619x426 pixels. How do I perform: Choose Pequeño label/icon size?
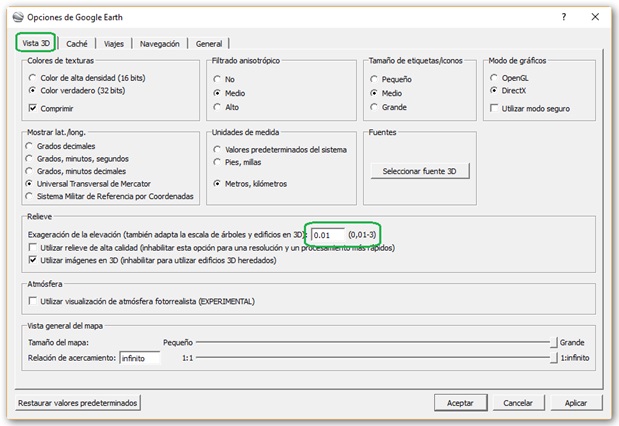391,79
